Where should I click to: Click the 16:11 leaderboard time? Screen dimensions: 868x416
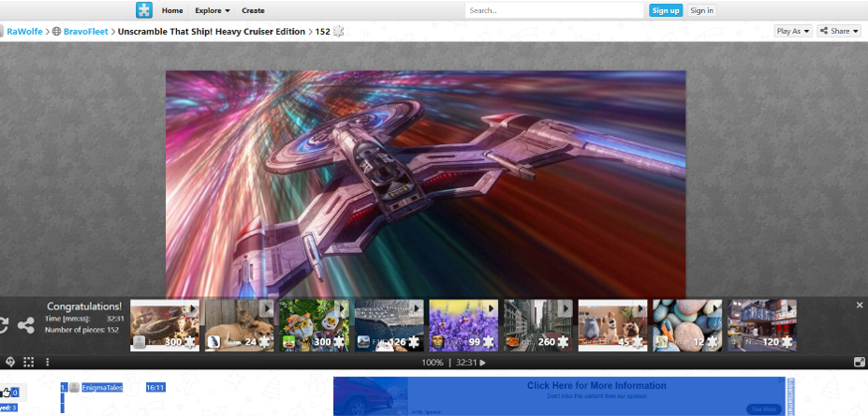tap(155, 387)
